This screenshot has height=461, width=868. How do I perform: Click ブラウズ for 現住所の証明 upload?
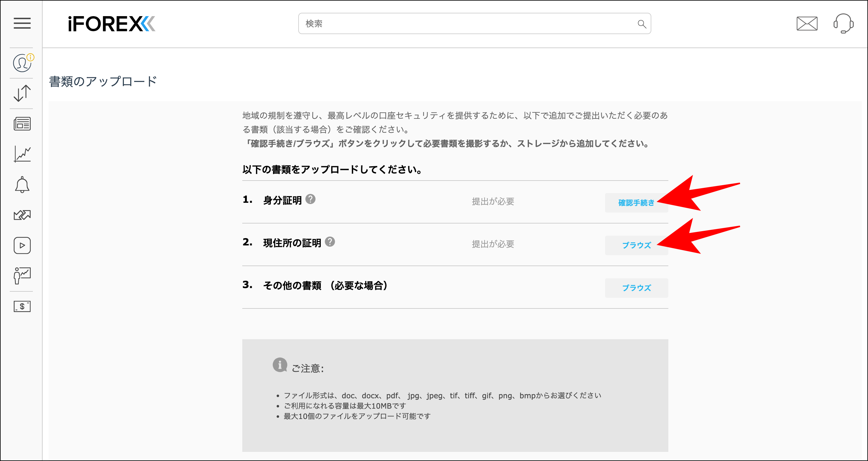point(636,245)
